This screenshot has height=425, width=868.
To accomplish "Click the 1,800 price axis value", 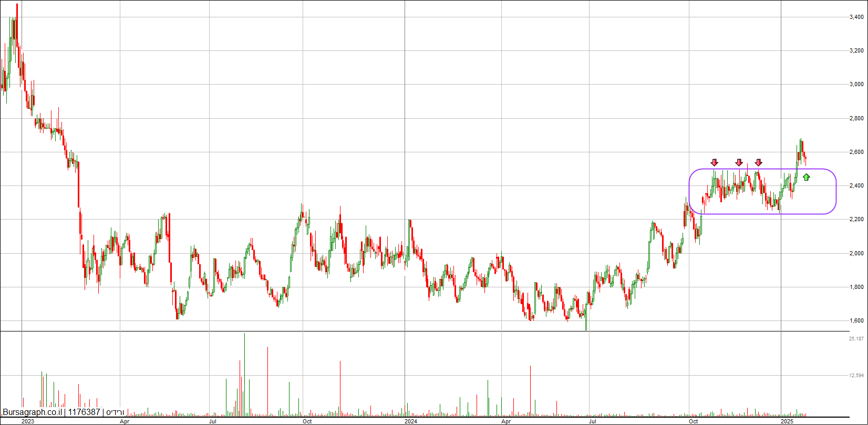I will (856, 287).
